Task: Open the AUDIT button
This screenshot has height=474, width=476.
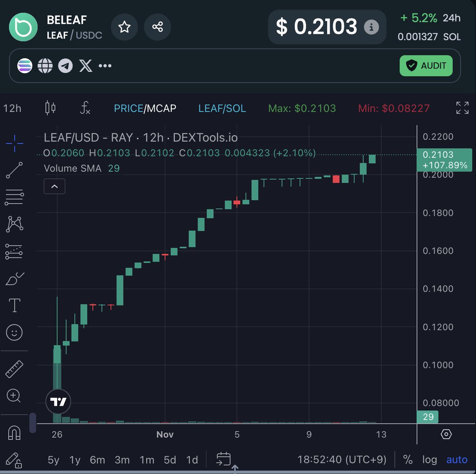Action: (426, 66)
